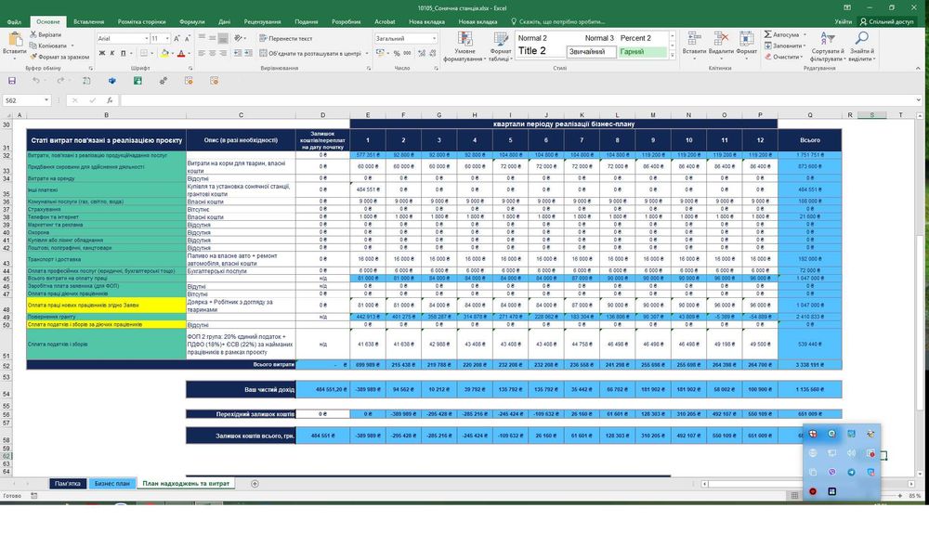The height and width of the screenshot is (560, 929).
Task: Toggle Bold (Ж) formatting
Action: coord(101,54)
